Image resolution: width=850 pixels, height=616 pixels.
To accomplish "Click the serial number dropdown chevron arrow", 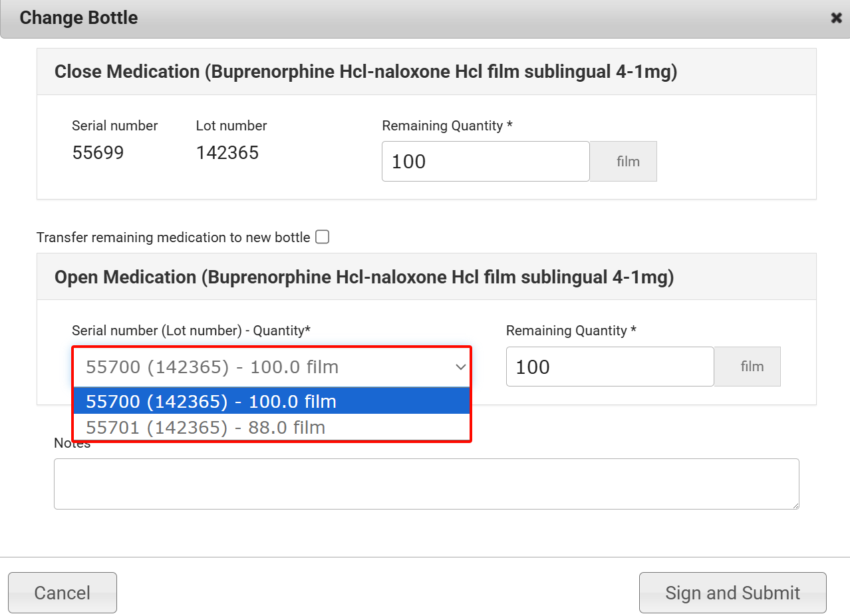I will (x=460, y=367).
